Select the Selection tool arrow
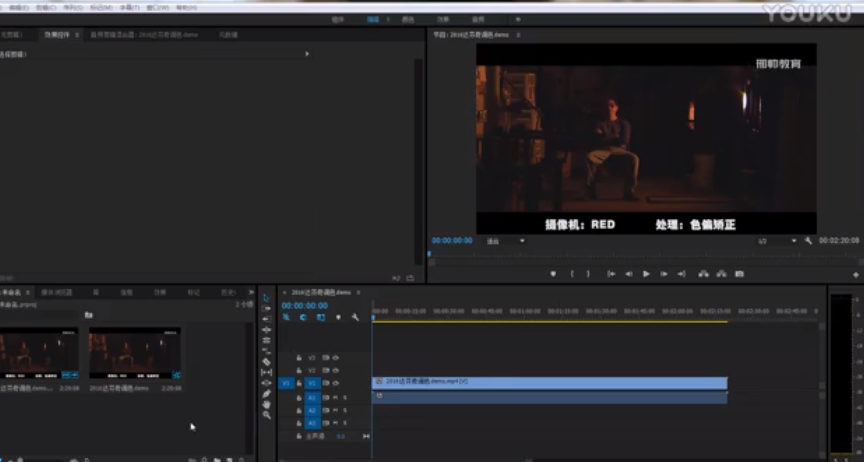This screenshot has width=864, height=462. tap(266, 298)
